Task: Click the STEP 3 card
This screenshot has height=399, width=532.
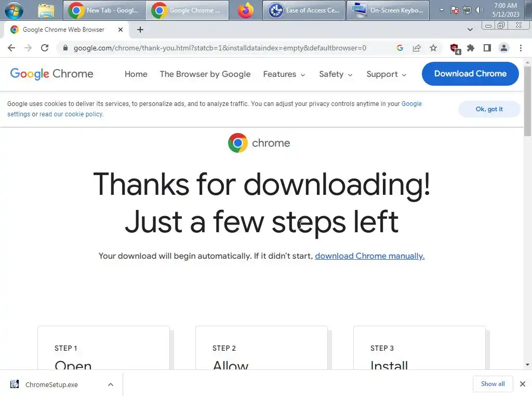Action: pyautogui.click(x=419, y=348)
